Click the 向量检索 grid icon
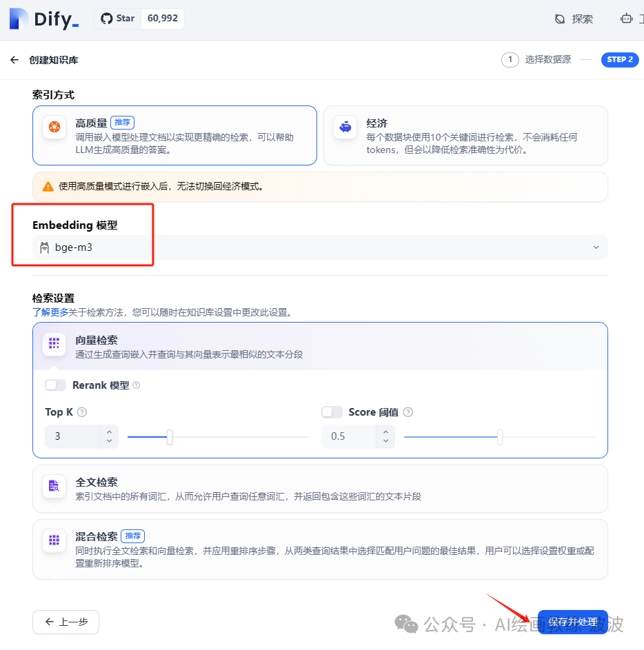 point(54,344)
